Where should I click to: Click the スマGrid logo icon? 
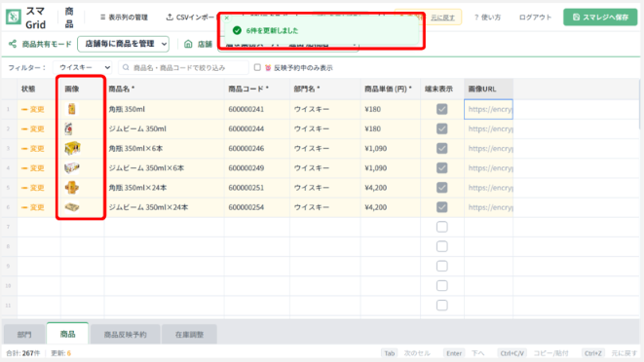click(x=13, y=18)
